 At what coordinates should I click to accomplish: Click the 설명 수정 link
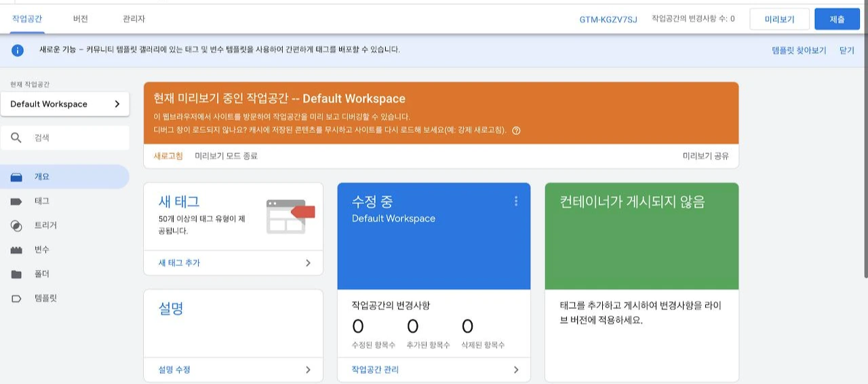tap(174, 370)
